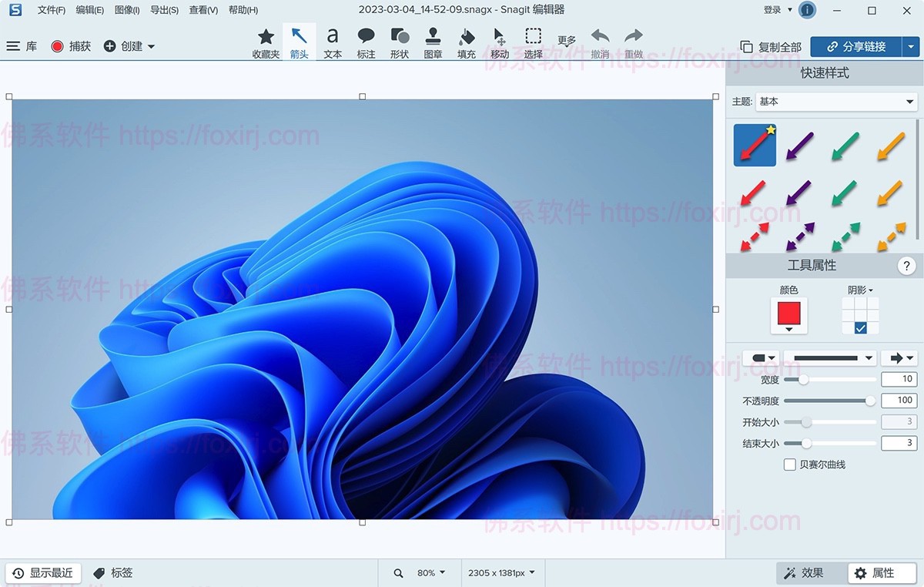
Task: Select the 箭头 (Arrow) tool
Action: point(299,42)
